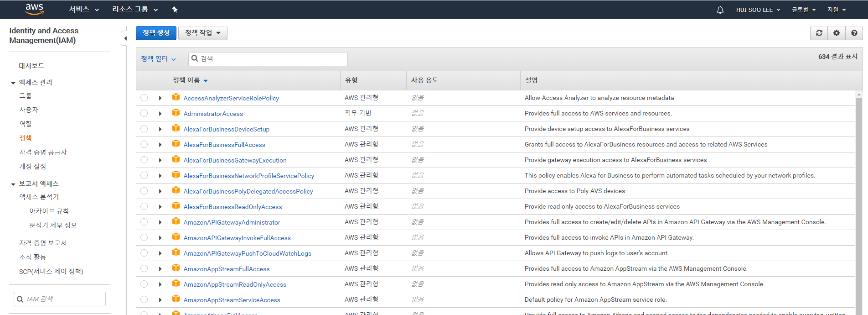The width and height of the screenshot is (868, 315).
Task: Select the AdministratorAccess radio button
Action: tap(144, 113)
